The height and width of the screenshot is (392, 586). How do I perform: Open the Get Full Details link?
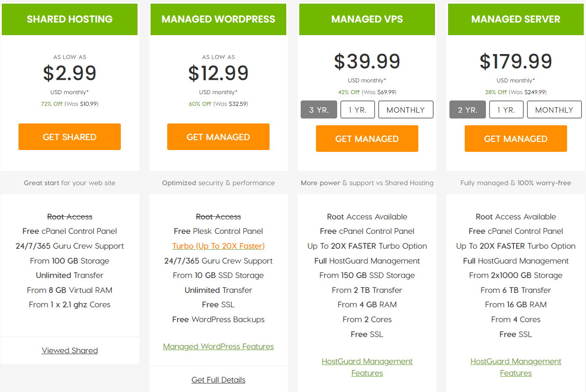point(218,380)
